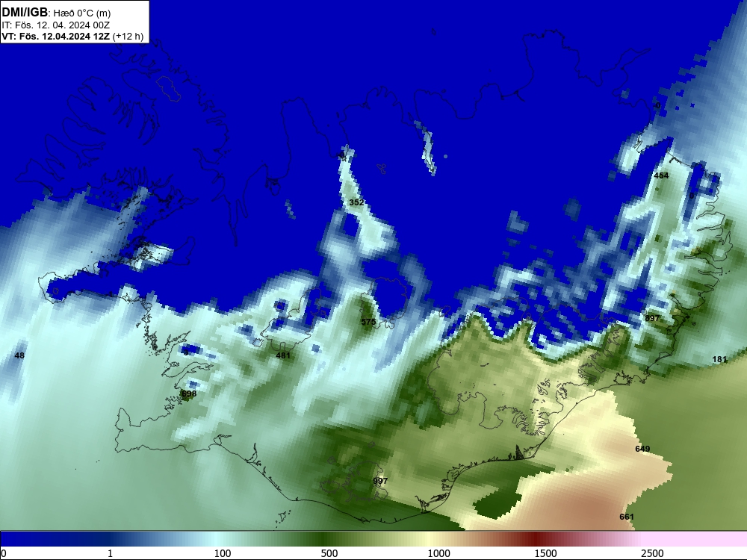Click the '(+12 h)' forecast offset text
This screenshot has height=560, width=747.
128,36
